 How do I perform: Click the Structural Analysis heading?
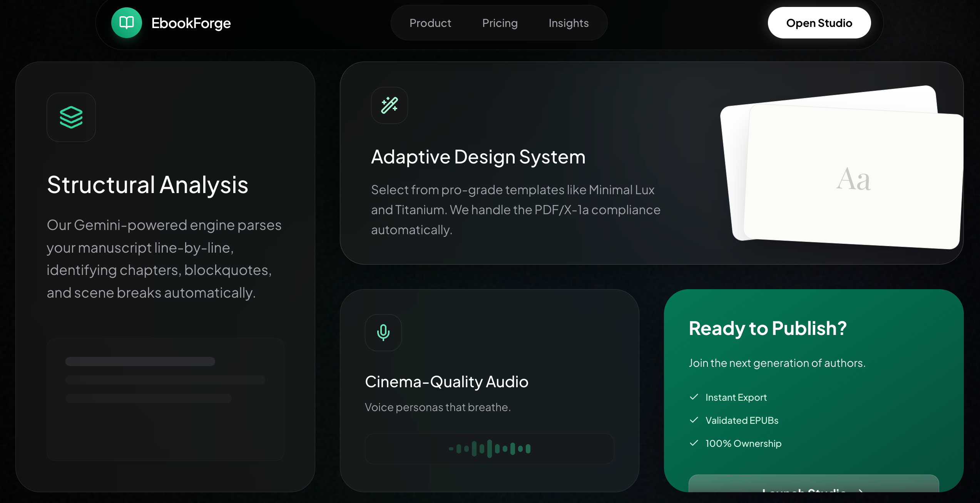tap(147, 185)
